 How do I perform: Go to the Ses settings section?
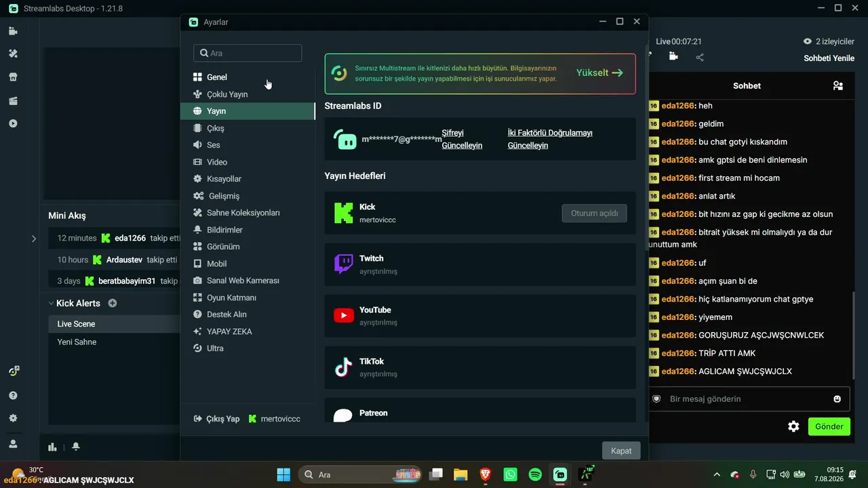(248, 145)
